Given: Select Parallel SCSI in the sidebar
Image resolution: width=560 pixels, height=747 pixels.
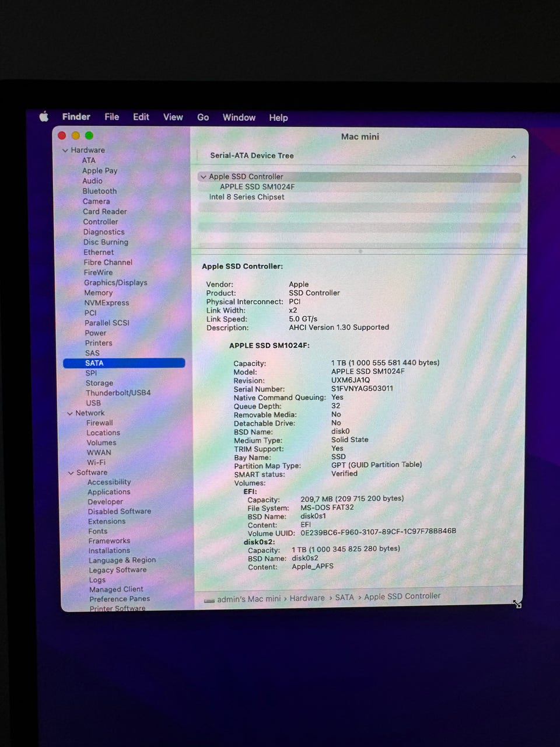Looking at the screenshot, I should 107,323.
